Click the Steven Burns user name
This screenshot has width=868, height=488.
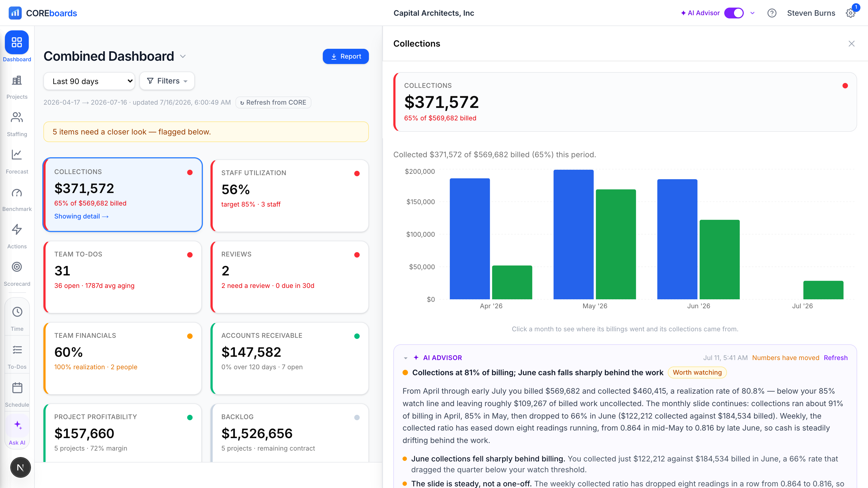point(811,13)
